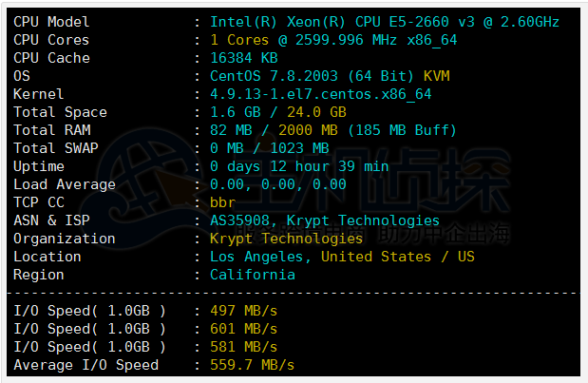588x383 pixels.
Task: Click the Organization Krypt Technologies value
Action: (x=273, y=239)
